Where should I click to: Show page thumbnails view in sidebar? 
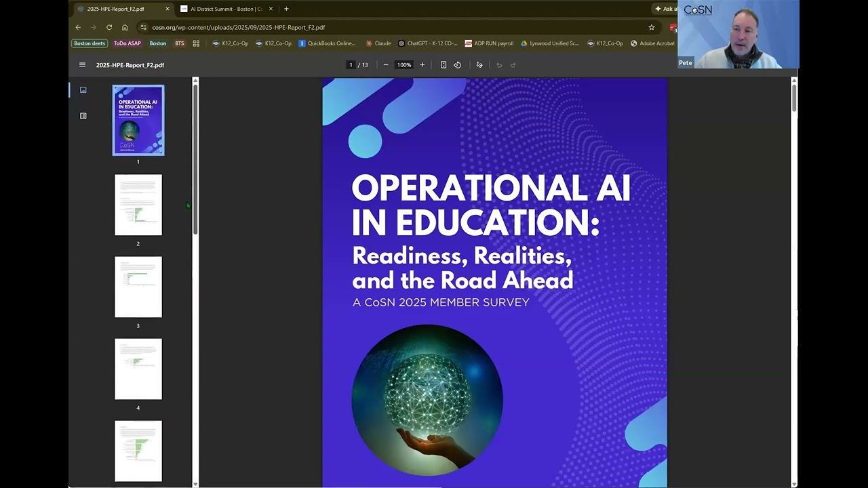click(83, 89)
